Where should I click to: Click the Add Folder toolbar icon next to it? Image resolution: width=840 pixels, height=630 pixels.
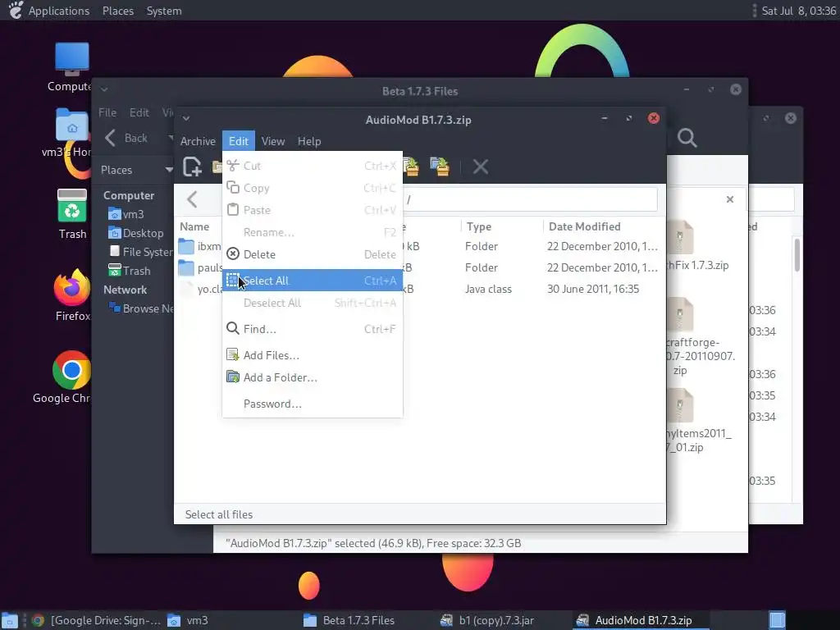[440, 167]
